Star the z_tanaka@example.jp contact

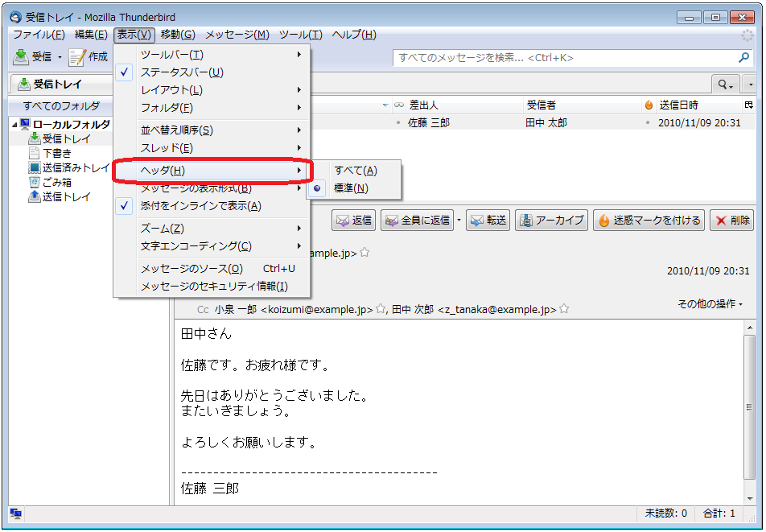(564, 309)
